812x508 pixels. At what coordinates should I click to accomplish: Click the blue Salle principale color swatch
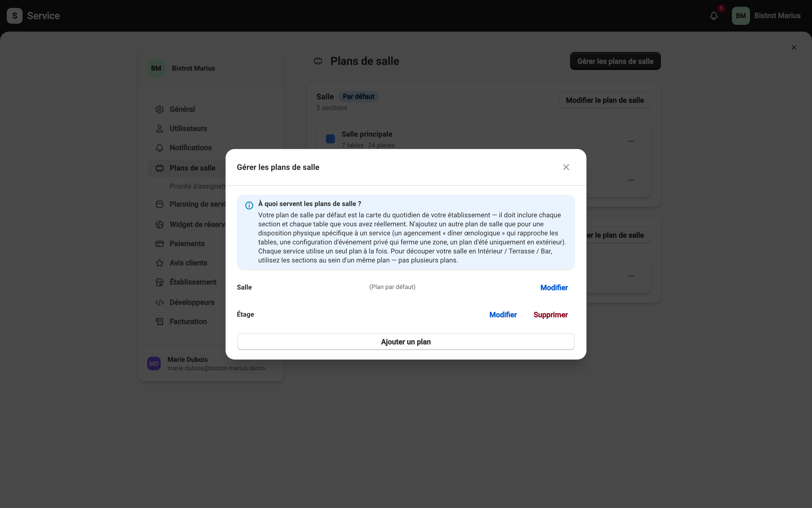tap(330, 139)
